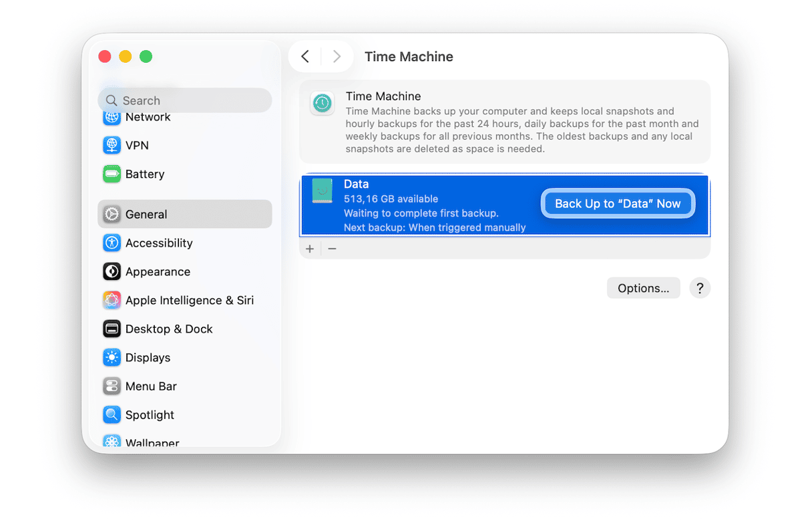Go forward with the right chevron
812x530 pixels.
click(337, 57)
